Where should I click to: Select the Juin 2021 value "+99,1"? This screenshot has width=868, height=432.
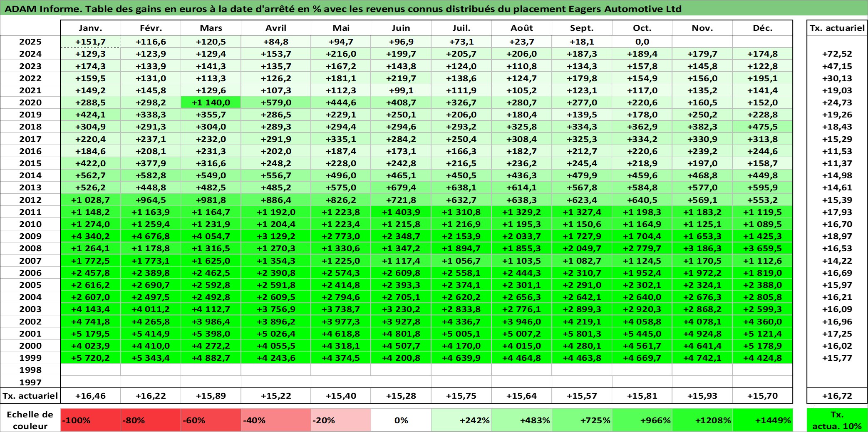(401, 90)
